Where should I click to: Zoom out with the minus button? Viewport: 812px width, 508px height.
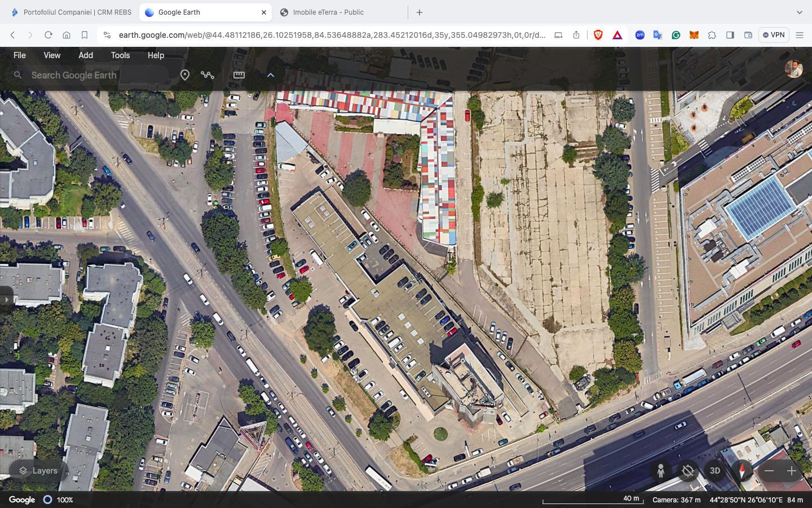[769, 471]
